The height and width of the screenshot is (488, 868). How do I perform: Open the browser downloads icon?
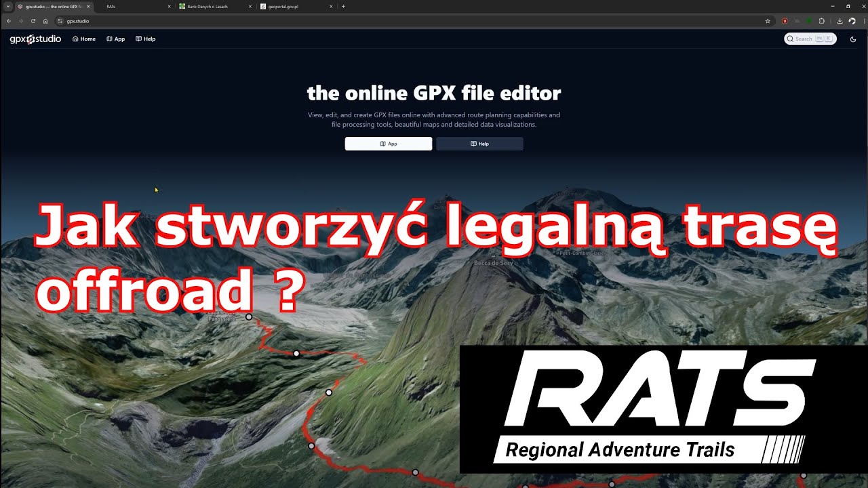(x=840, y=21)
